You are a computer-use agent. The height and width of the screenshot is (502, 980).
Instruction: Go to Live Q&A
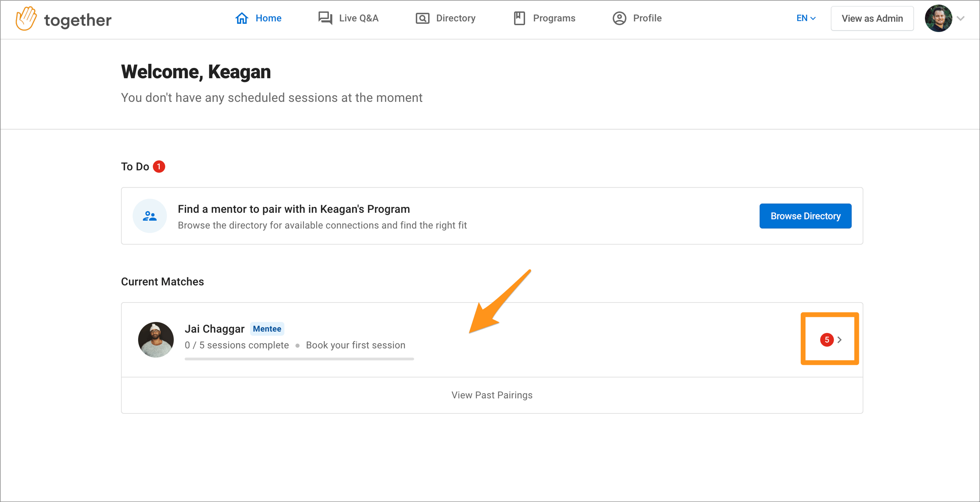348,18
